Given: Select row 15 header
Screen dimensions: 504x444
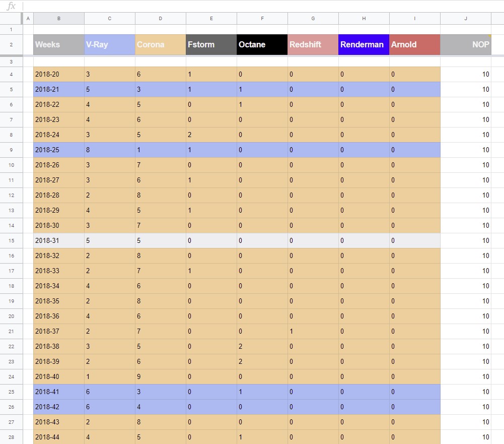Looking at the screenshot, I should (11, 241).
